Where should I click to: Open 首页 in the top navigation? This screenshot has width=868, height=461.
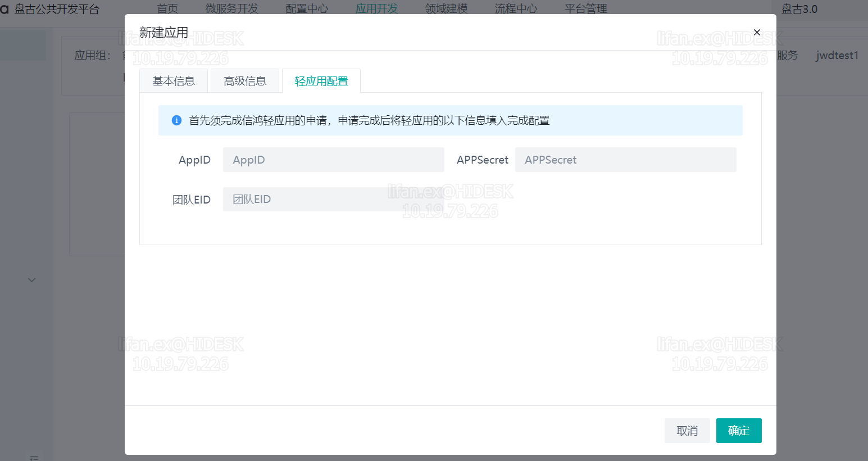[167, 8]
